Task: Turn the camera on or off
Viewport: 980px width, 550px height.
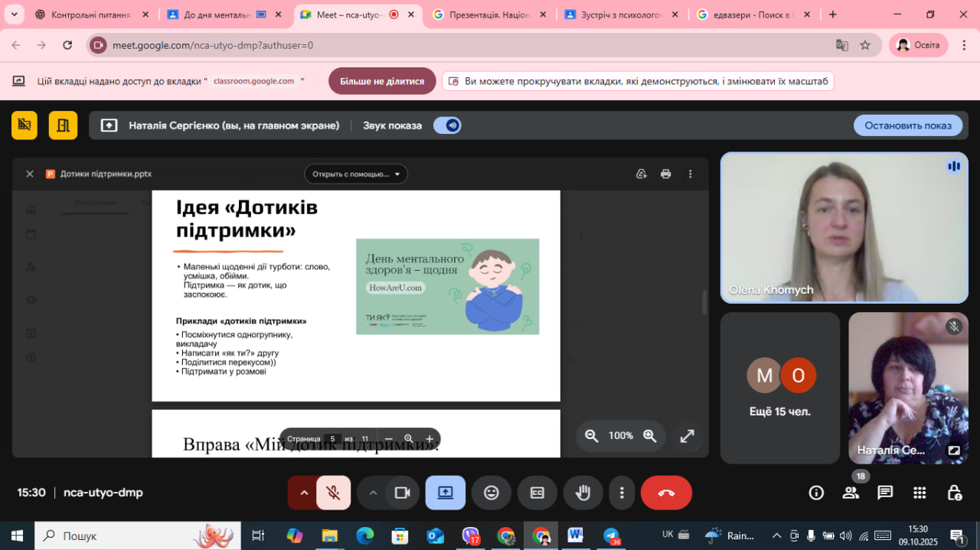Action: pyautogui.click(x=403, y=493)
